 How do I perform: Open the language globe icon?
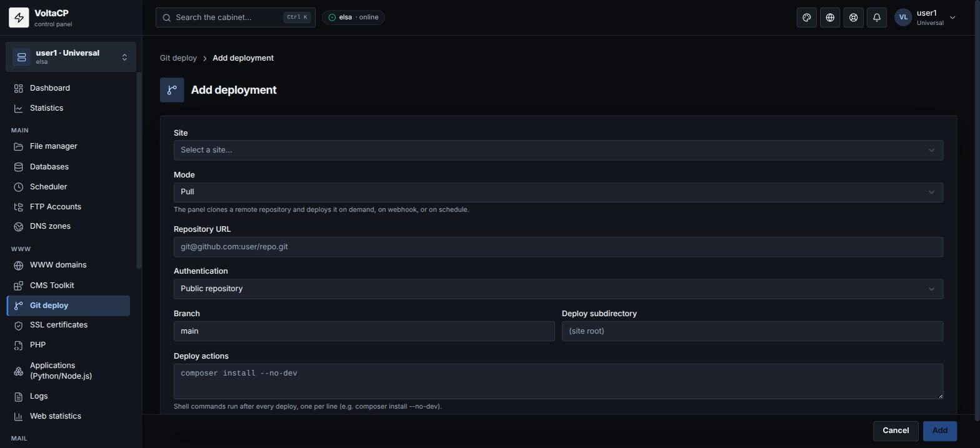pyautogui.click(x=830, y=17)
